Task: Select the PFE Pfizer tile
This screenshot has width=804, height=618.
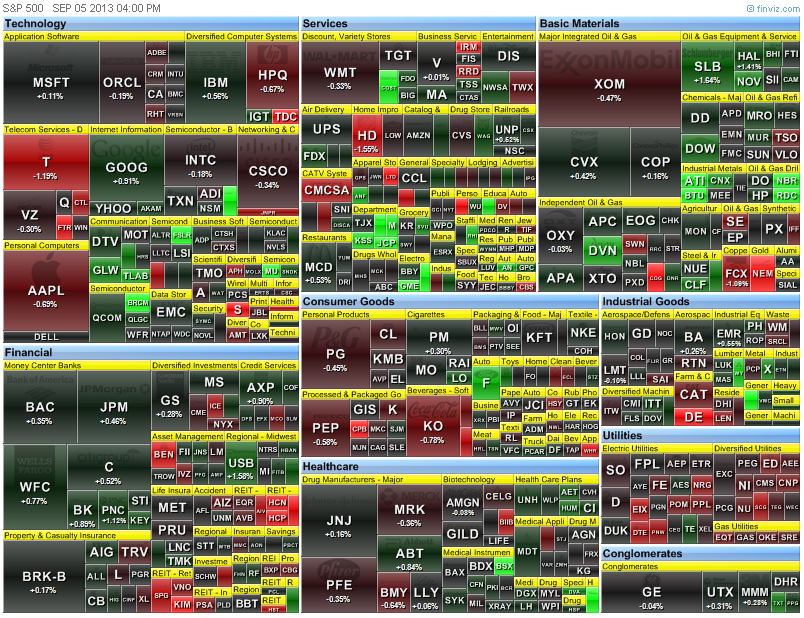Action: point(339,586)
